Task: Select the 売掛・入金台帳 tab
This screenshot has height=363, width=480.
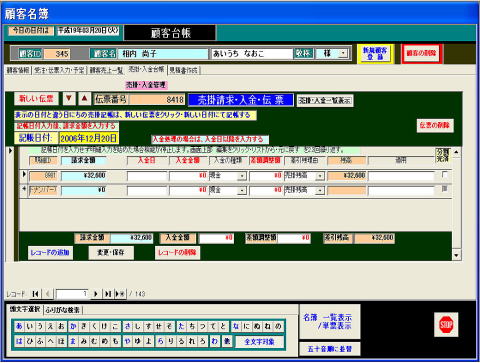Action: (x=146, y=69)
